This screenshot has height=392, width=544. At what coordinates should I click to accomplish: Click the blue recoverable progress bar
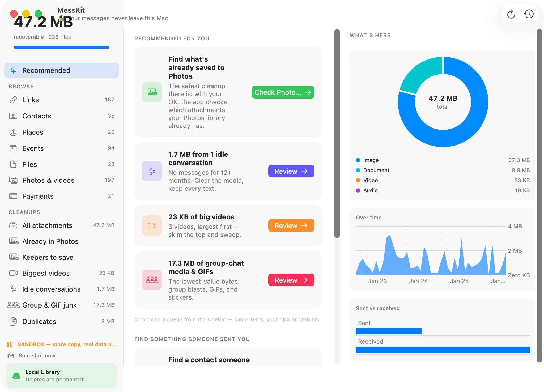click(62, 47)
